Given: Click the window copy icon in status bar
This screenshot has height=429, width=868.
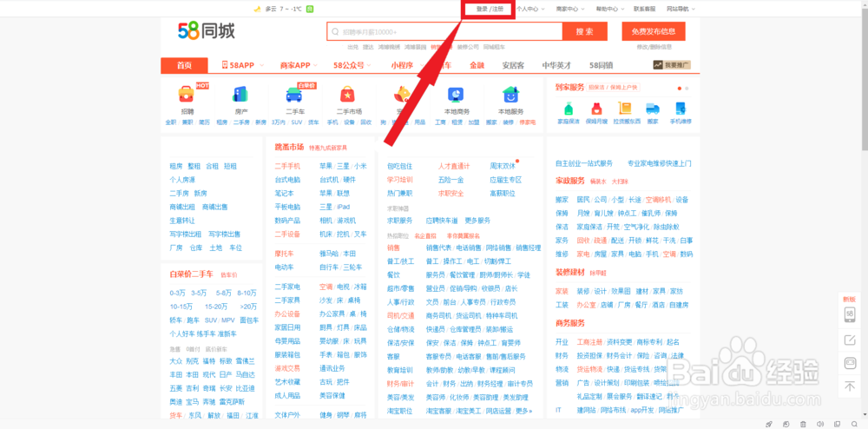Looking at the screenshot, I should tap(838, 424).
